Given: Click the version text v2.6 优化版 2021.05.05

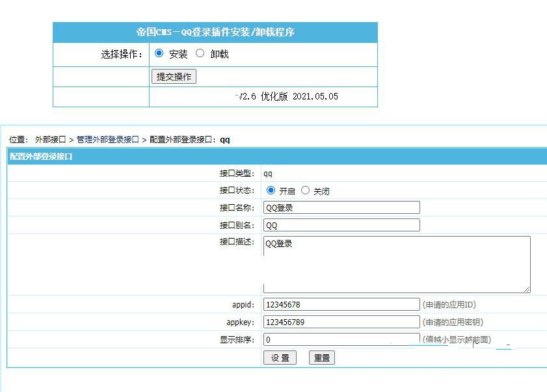Looking at the screenshot, I should pyautogui.click(x=287, y=96).
